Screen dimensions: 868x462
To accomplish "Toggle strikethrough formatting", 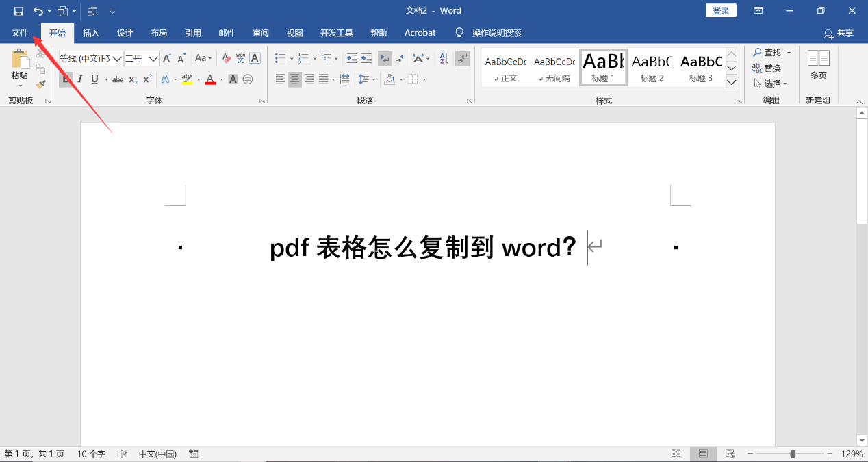I will pyautogui.click(x=118, y=79).
